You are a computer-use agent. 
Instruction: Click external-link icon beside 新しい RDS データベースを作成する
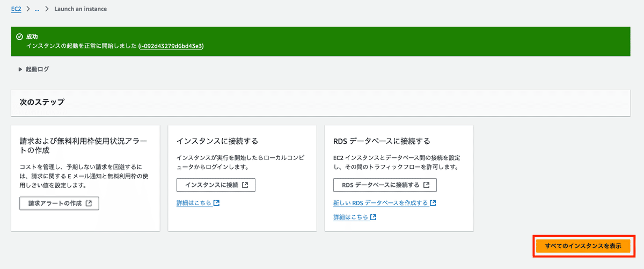[x=433, y=203]
